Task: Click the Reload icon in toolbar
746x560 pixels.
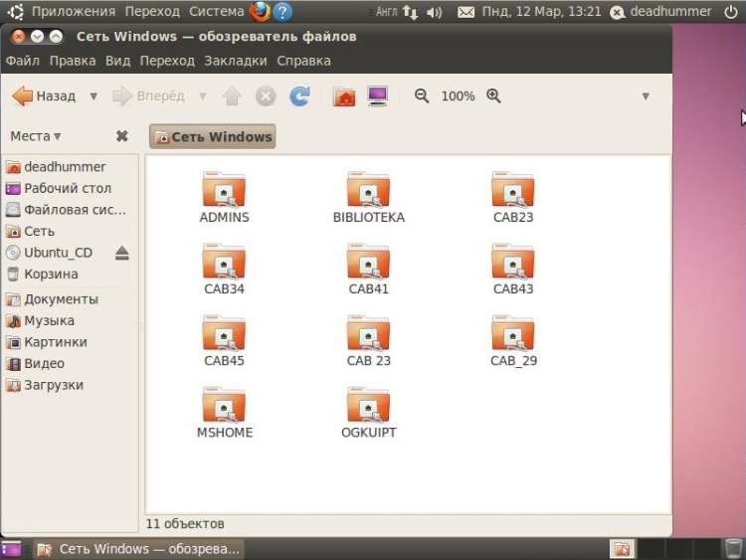Action: coord(299,96)
